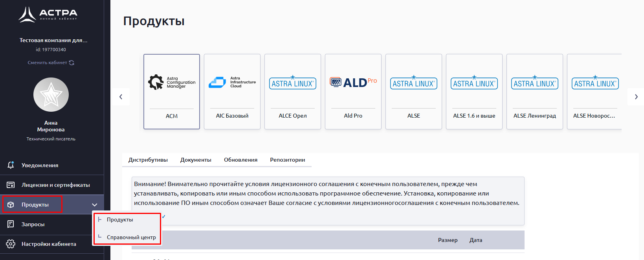The width and height of the screenshot is (644, 260).
Task: Select the Репозитории tab
Action: coord(287,160)
